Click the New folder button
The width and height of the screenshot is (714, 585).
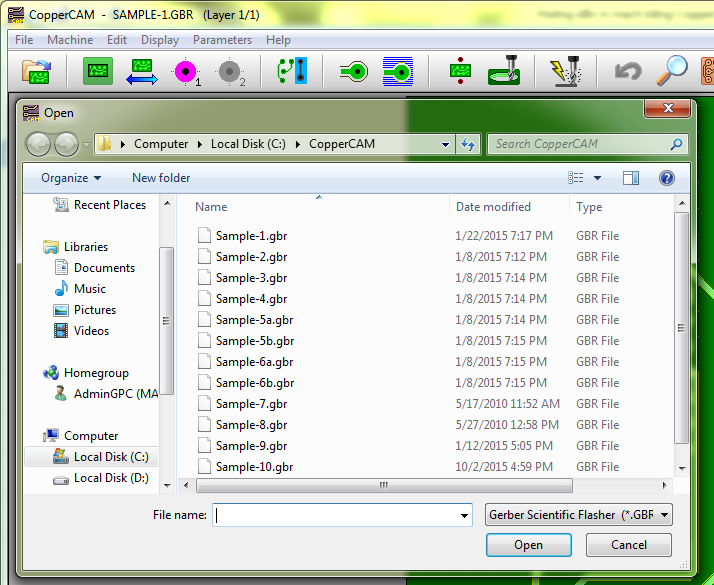[161, 178]
